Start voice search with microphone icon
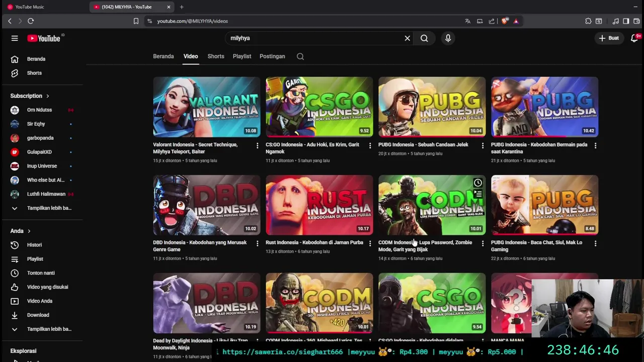 [x=448, y=38]
